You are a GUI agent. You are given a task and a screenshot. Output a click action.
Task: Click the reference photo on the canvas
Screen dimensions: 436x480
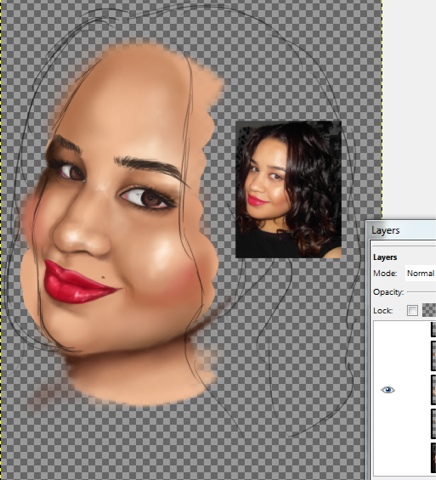click(289, 189)
